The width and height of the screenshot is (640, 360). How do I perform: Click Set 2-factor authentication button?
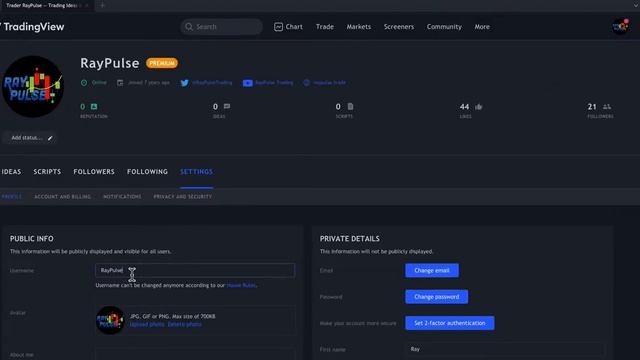point(450,323)
